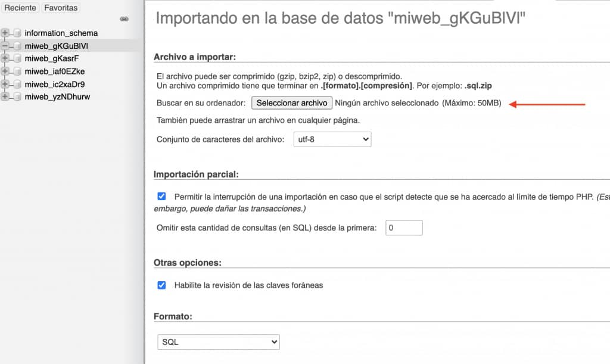Image resolution: width=610 pixels, height=364 pixels.
Task: Click the chain link icon atop the sidebar
Action: click(x=124, y=18)
